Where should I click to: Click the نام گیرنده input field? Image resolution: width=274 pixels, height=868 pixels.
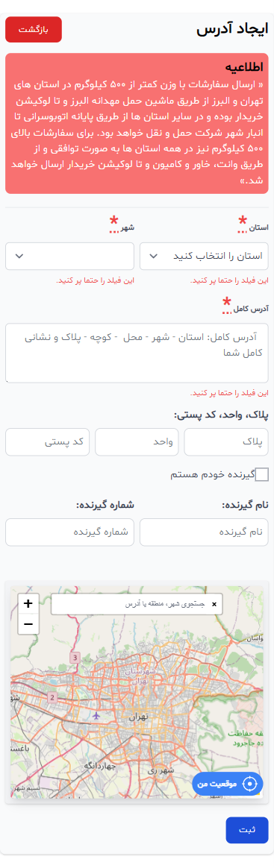coord(204,532)
